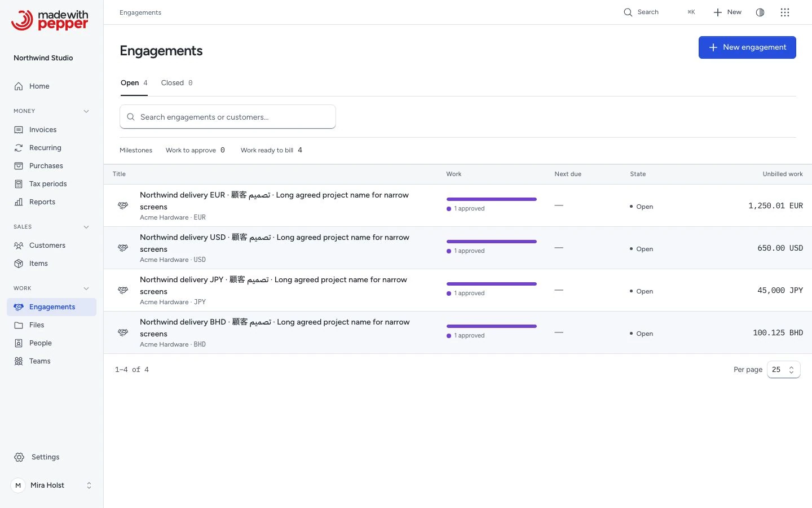Image resolution: width=812 pixels, height=508 pixels.
Task: Click the Title column header
Action: [119, 174]
